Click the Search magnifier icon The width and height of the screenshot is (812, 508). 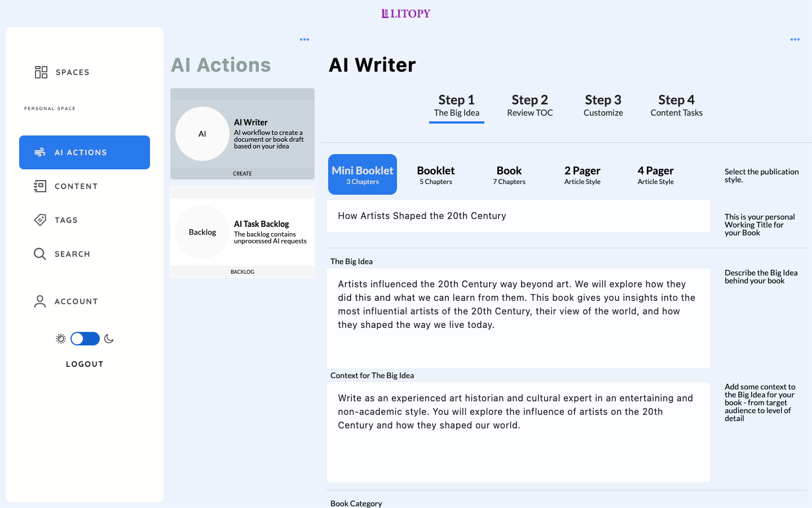[40, 254]
